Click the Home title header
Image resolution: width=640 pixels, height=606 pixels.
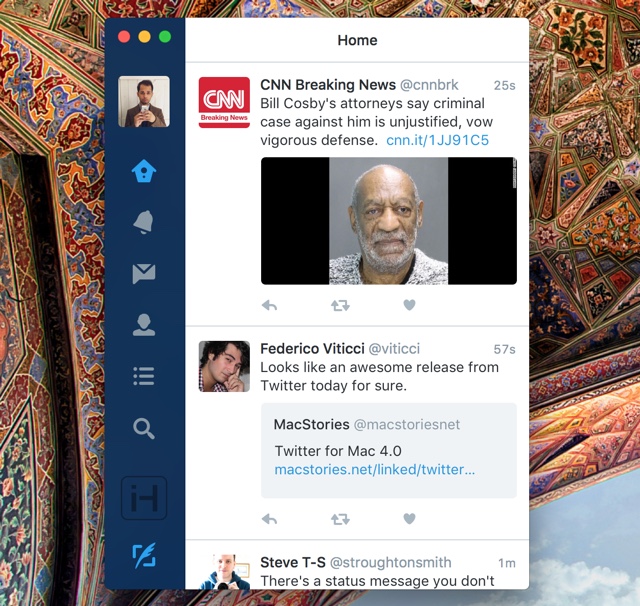coord(357,40)
